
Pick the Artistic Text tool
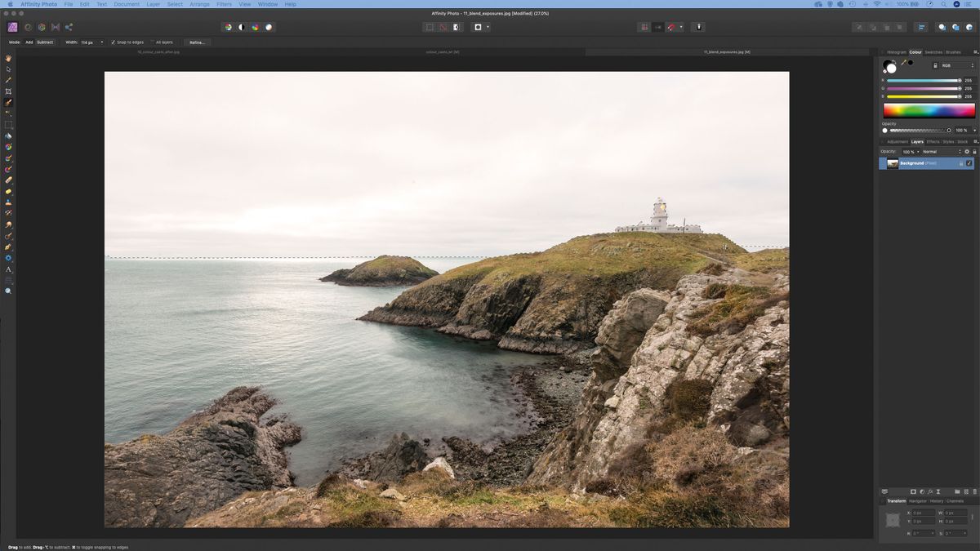point(8,269)
